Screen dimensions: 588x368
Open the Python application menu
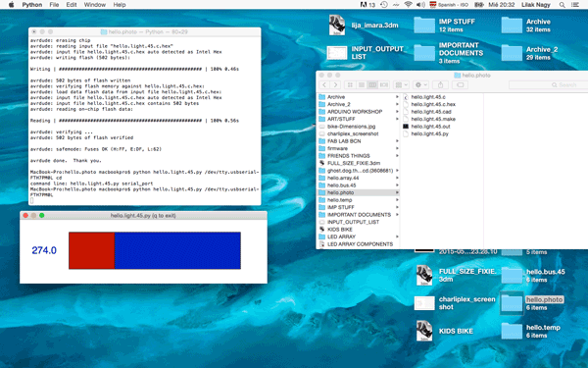[x=32, y=5]
